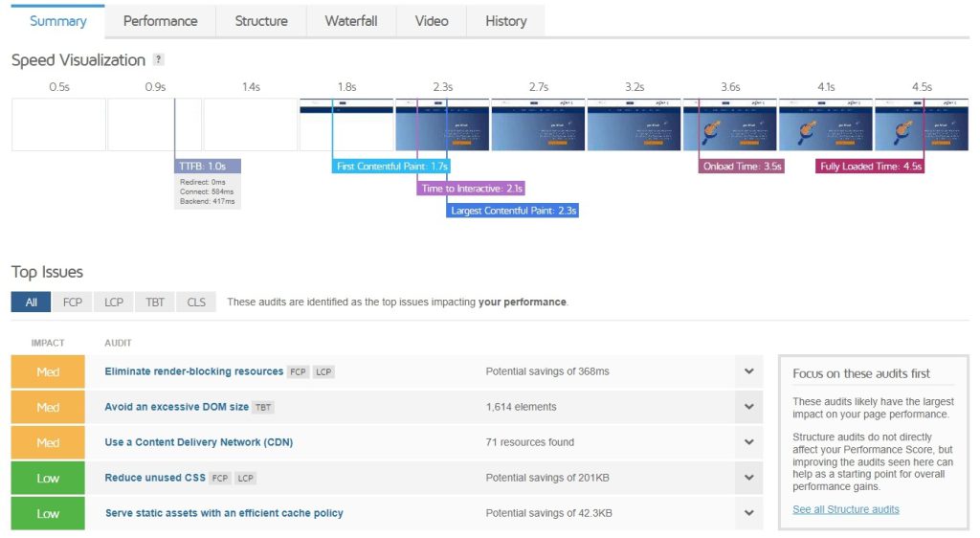Screen dimensions: 980x538
Task: Click the TBT tag on DOM size row
Action: tap(263, 408)
